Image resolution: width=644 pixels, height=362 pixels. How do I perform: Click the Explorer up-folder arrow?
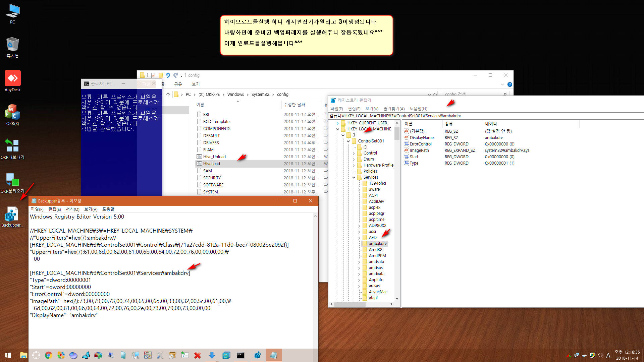[168, 95]
